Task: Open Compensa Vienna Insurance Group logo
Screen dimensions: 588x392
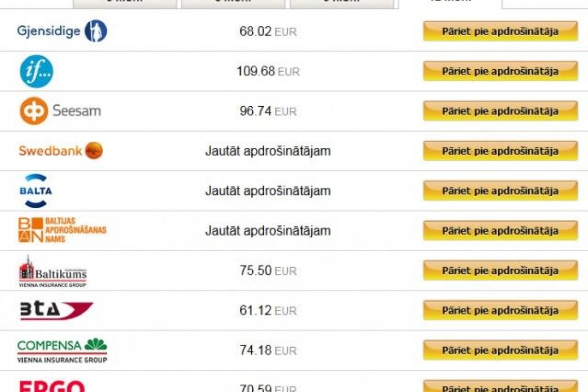Action: [x=62, y=350]
